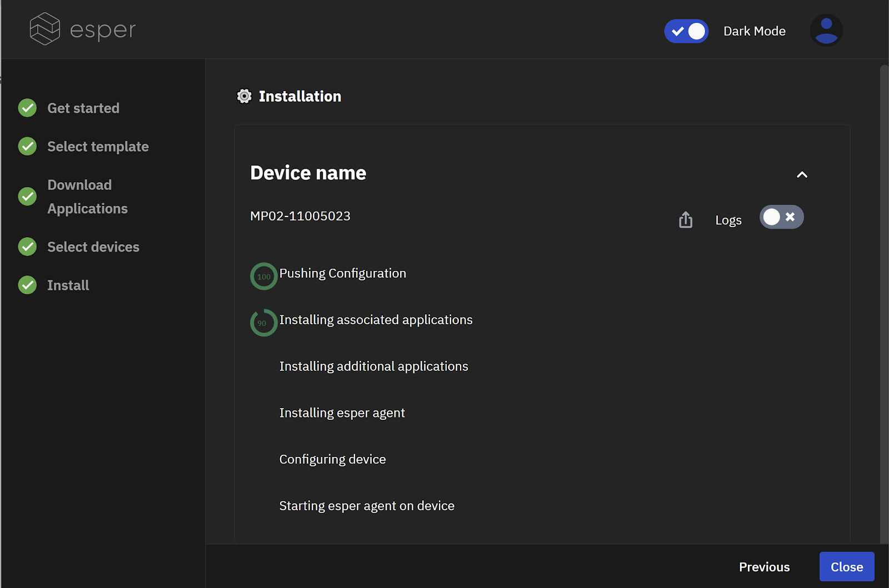Click the Close button
The image size is (889, 588).
[x=846, y=566]
